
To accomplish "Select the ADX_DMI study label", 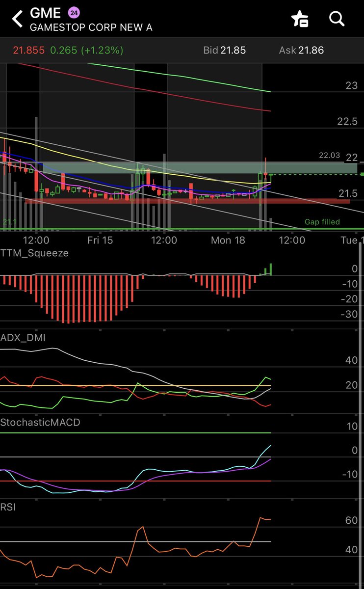I will point(23,337).
